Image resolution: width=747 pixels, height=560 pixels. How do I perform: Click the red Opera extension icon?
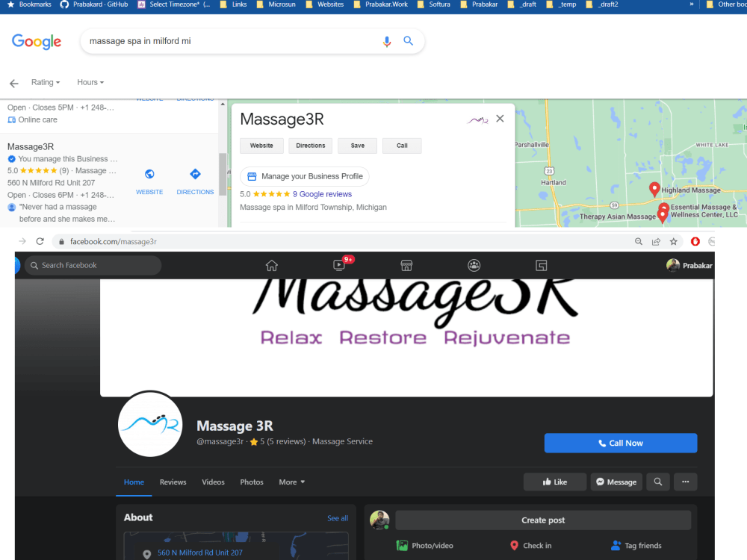pyautogui.click(x=695, y=241)
